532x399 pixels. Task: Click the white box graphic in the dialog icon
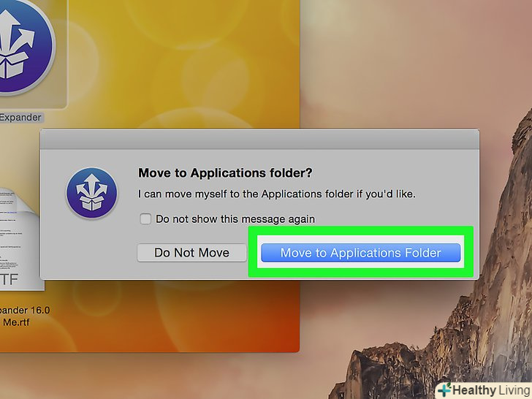[x=91, y=205]
